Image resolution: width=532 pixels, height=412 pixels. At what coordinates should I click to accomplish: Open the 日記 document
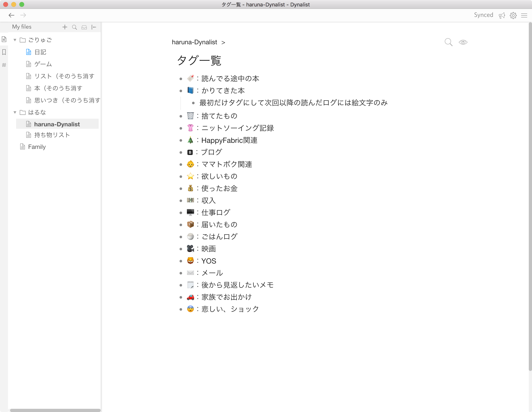point(40,52)
